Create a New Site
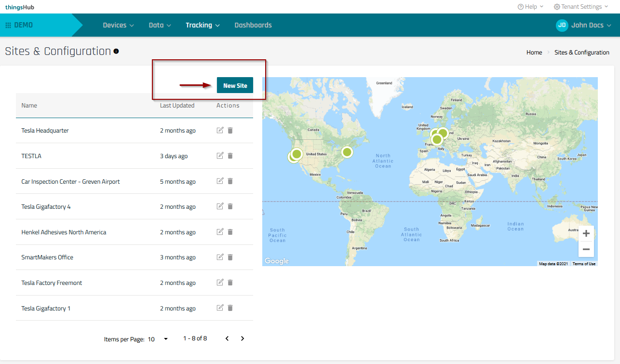The image size is (620, 364). coord(235,85)
